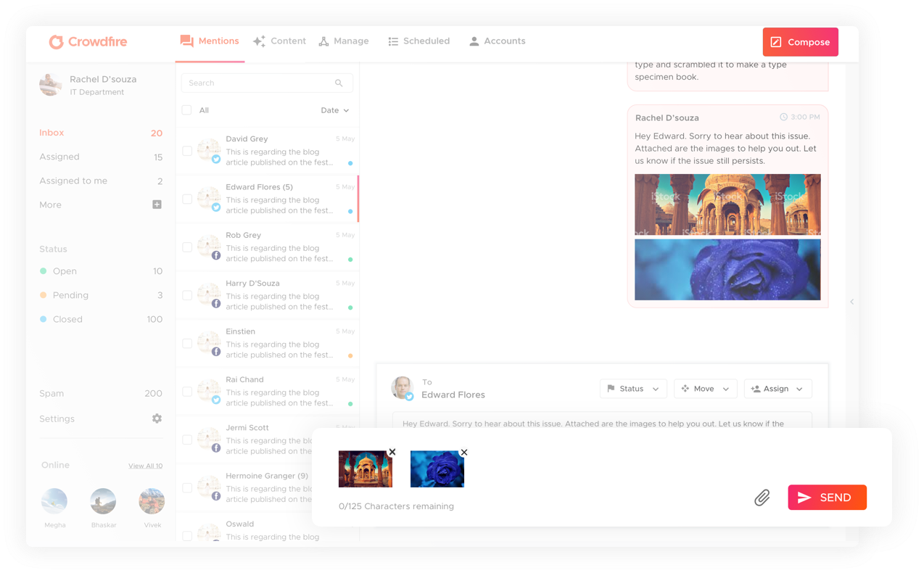Click the 3:00 PM clock icon

click(783, 117)
